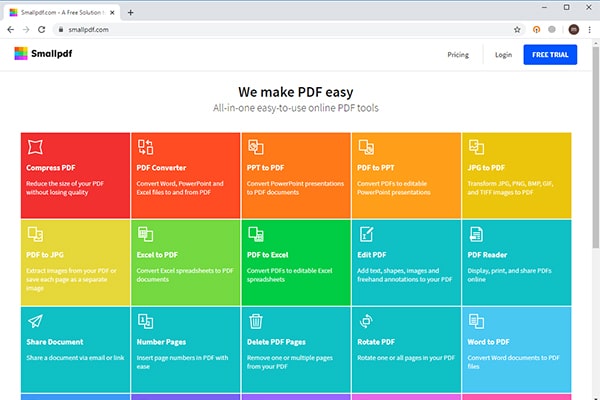Open the Number Pages title

point(161,342)
